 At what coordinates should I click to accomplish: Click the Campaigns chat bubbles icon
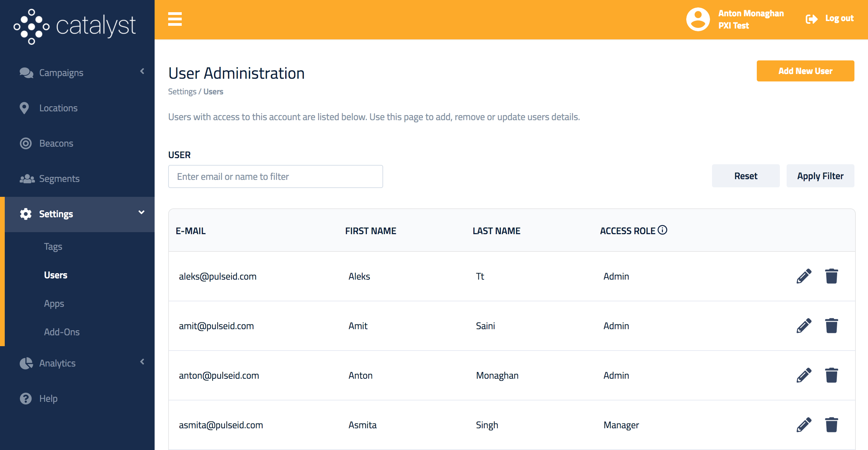pos(26,73)
